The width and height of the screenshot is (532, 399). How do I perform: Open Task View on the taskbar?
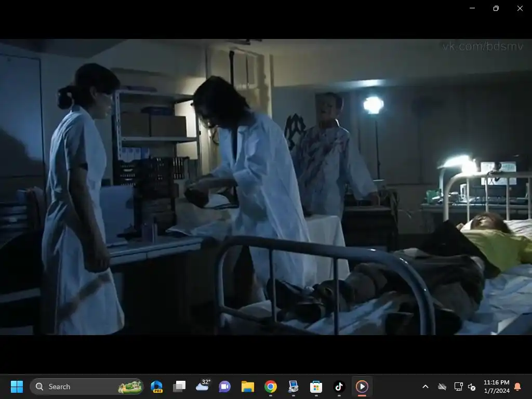[x=179, y=387]
